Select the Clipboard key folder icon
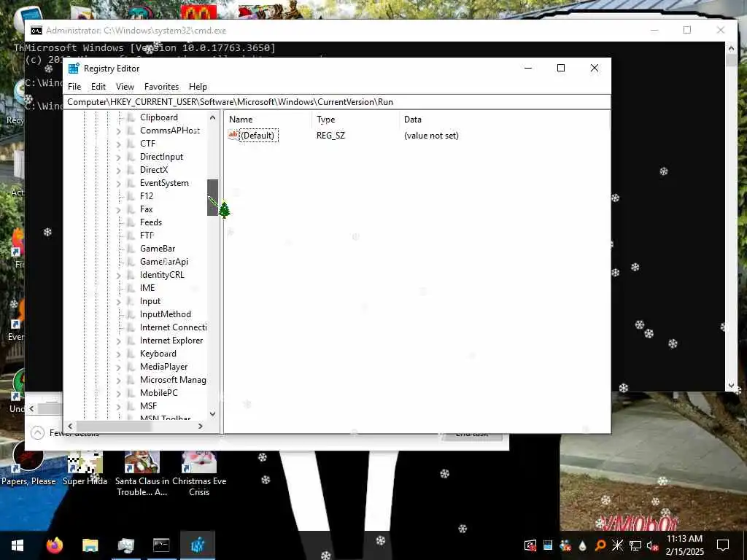This screenshot has height=560, width=747. coord(131,117)
